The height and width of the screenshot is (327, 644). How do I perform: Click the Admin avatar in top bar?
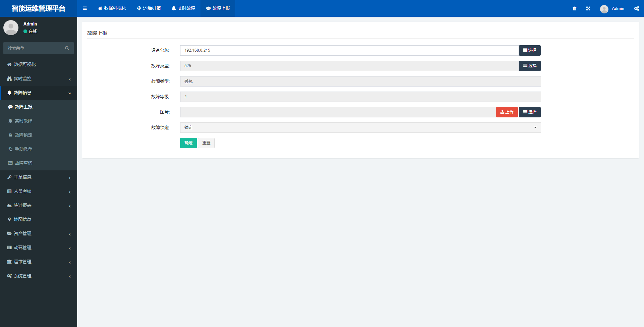(x=604, y=9)
